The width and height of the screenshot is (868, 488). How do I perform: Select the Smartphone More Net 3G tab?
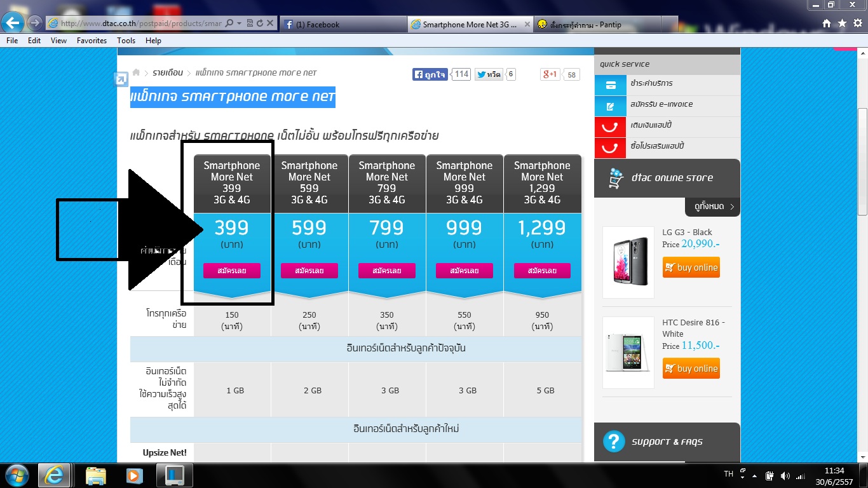(470, 24)
